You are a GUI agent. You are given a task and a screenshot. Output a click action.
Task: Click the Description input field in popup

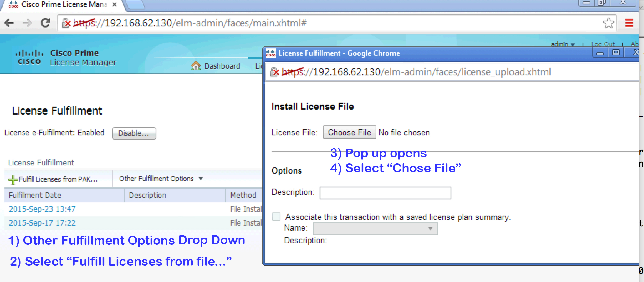[385, 193]
